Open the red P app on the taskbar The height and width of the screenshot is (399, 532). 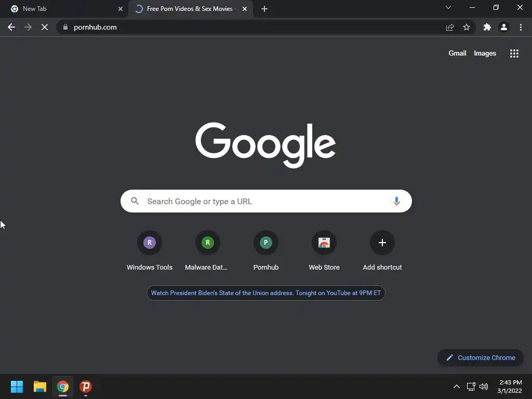[86, 387]
